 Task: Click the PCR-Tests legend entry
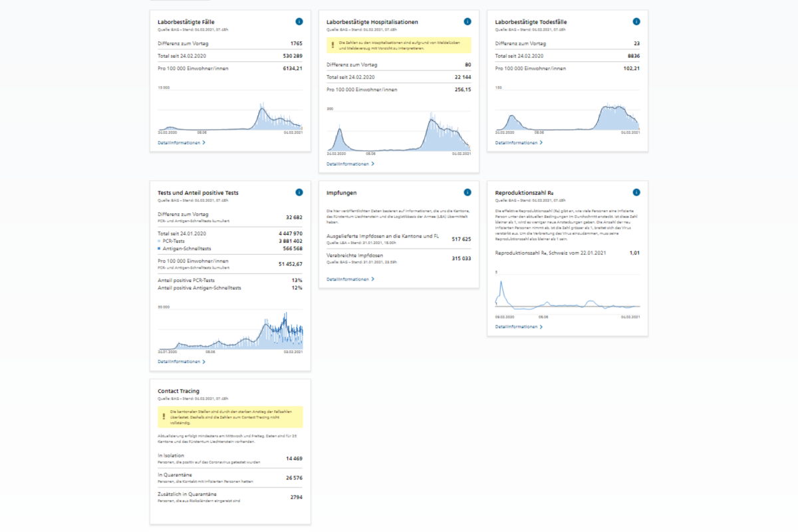coord(172,241)
